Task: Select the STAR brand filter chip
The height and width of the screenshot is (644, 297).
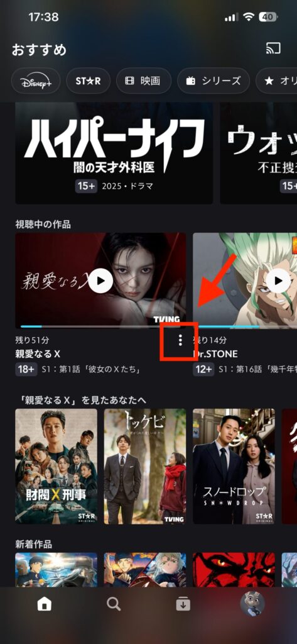Action: (x=88, y=81)
